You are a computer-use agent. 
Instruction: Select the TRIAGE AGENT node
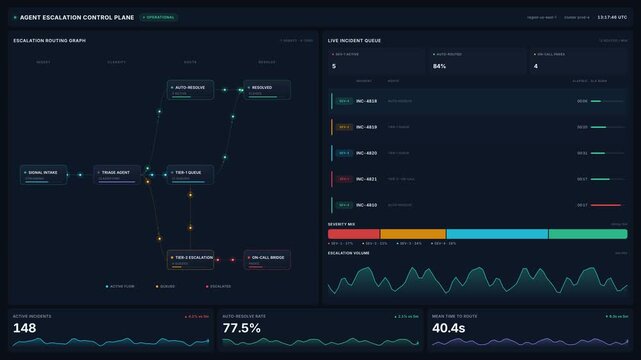[117, 175]
